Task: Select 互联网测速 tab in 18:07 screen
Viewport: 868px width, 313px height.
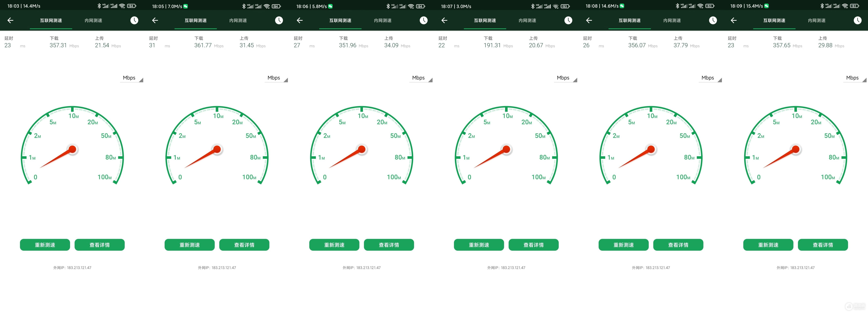Action: click(485, 21)
